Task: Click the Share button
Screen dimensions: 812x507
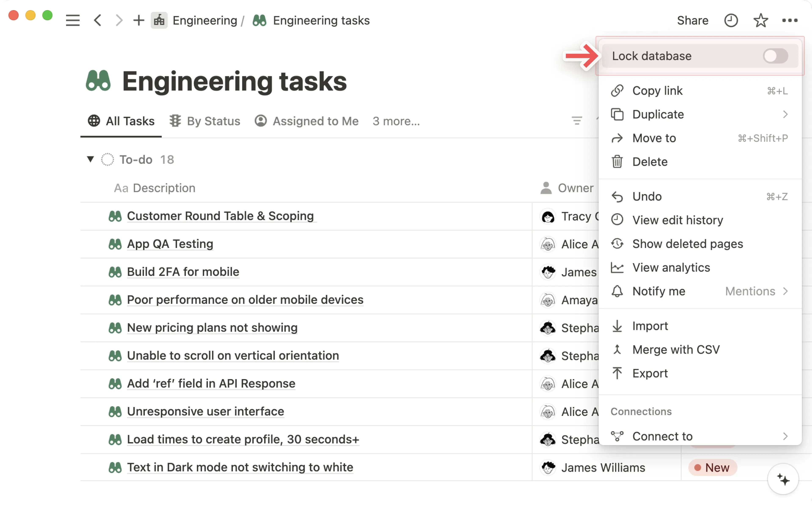Action: tap(693, 20)
